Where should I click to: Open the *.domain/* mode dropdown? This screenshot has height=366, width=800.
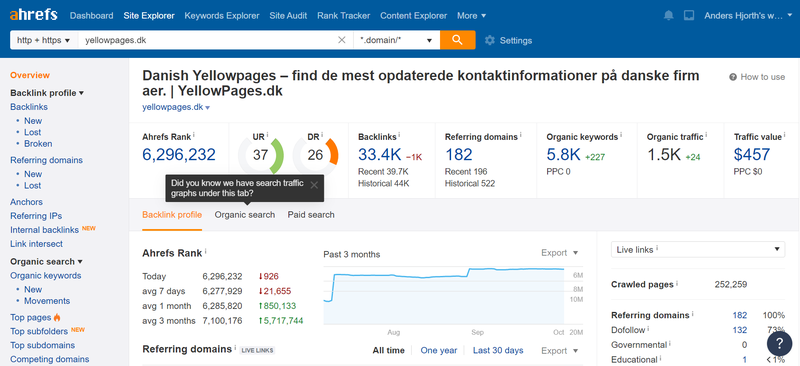point(396,40)
